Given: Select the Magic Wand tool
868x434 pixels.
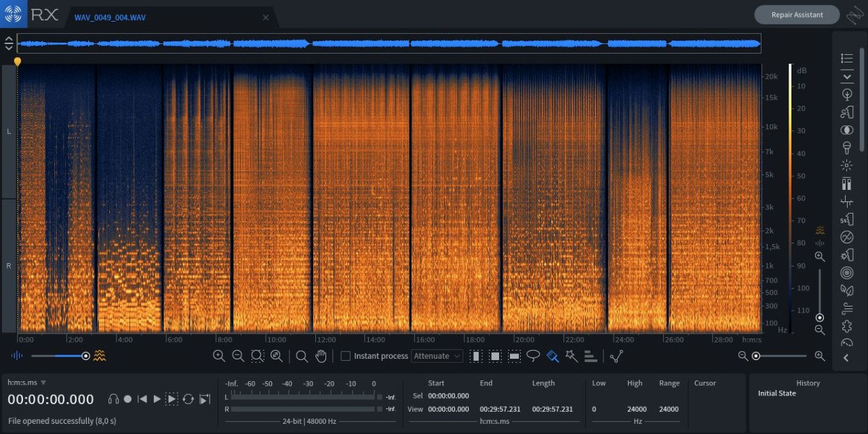Looking at the screenshot, I should (571, 356).
